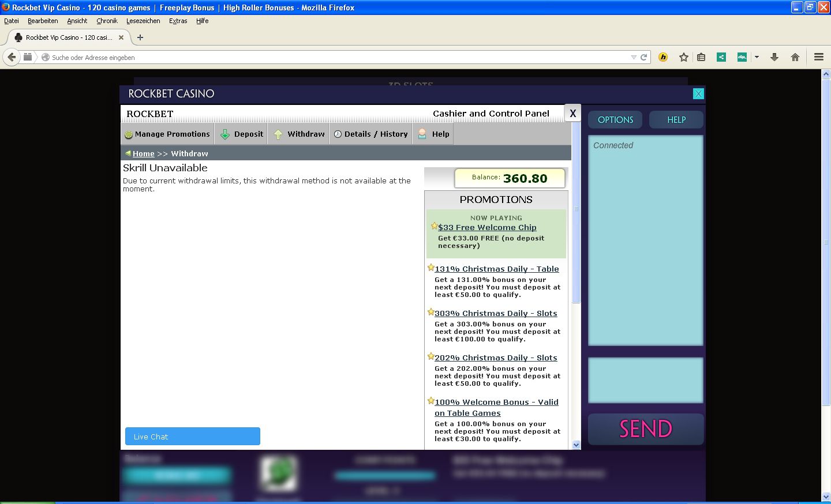Go to the Firefox home page icon
Screen dimensions: 831x504
coord(795,57)
